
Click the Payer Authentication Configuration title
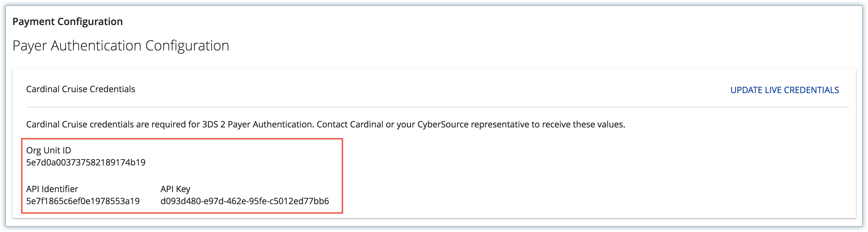point(121,45)
